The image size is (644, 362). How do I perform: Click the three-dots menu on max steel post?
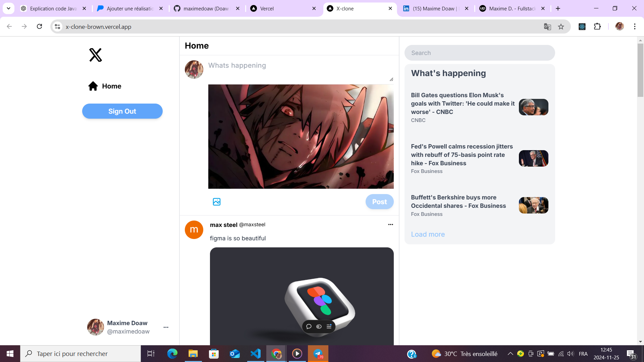tap(390, 225)
